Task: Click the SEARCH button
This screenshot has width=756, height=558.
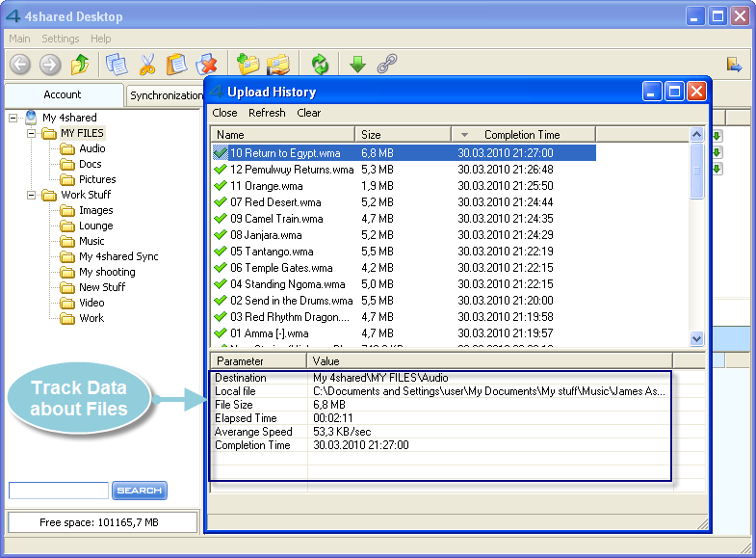Action: tap(140, 490)
